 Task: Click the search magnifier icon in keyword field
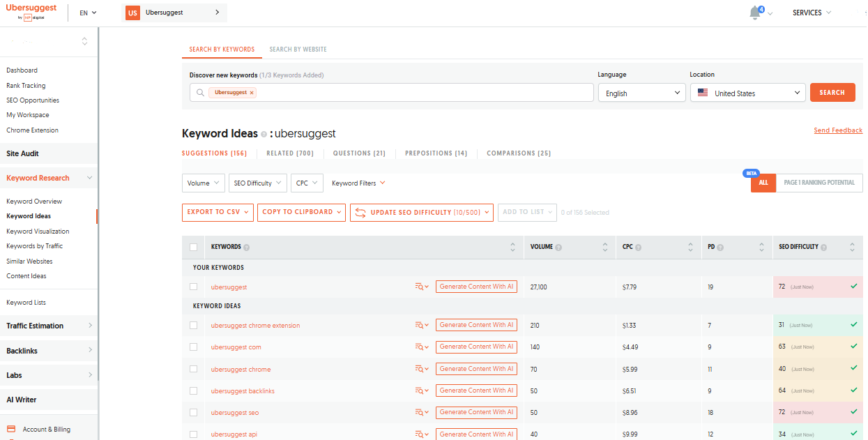point(200,93)
